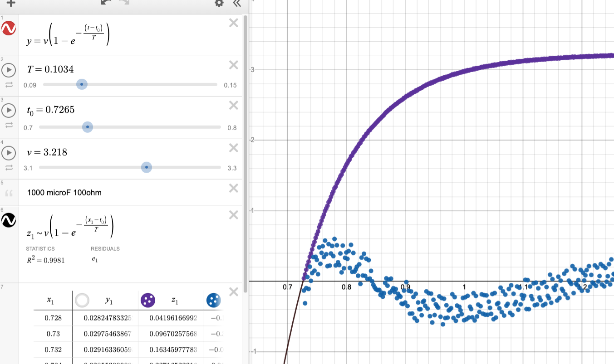This screenshot has width=614, height=364.
Task: Delete the T = 0.1034 expression
Action: coord(234,65)
